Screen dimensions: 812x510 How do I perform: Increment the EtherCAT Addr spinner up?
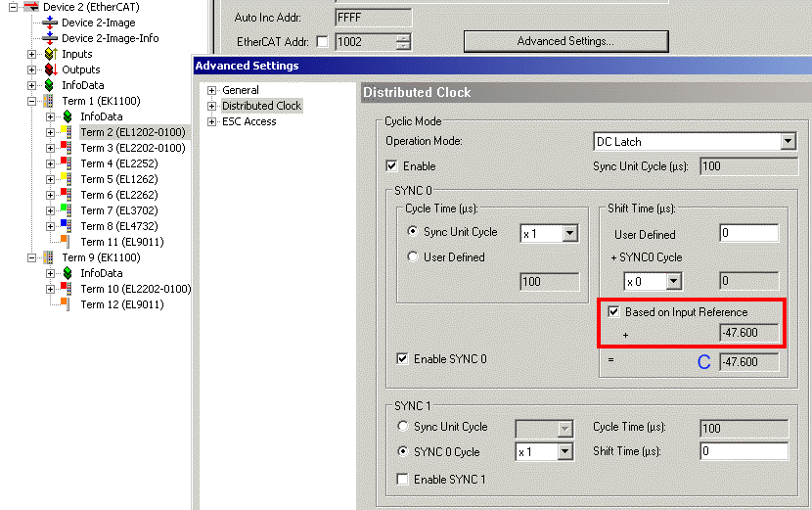point(403,38)
